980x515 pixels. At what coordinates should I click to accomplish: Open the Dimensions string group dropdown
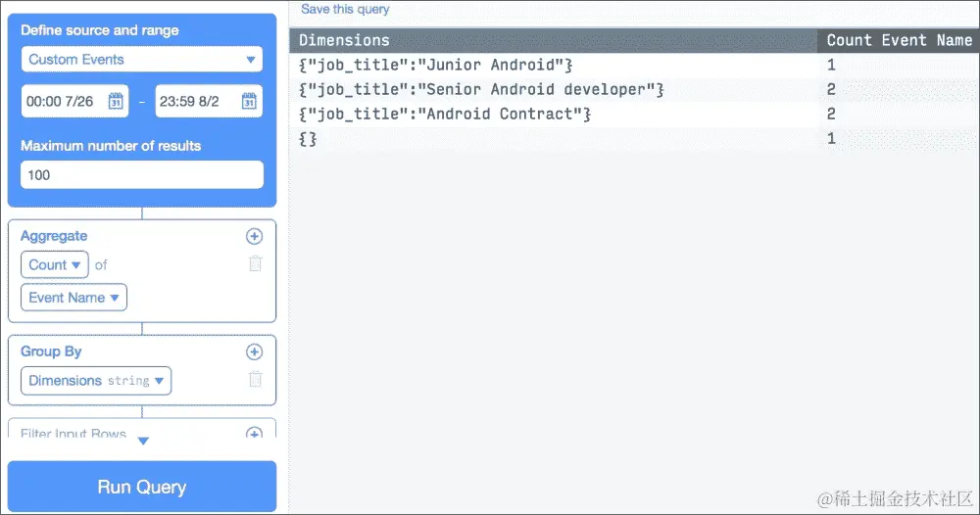click(96, 381)
